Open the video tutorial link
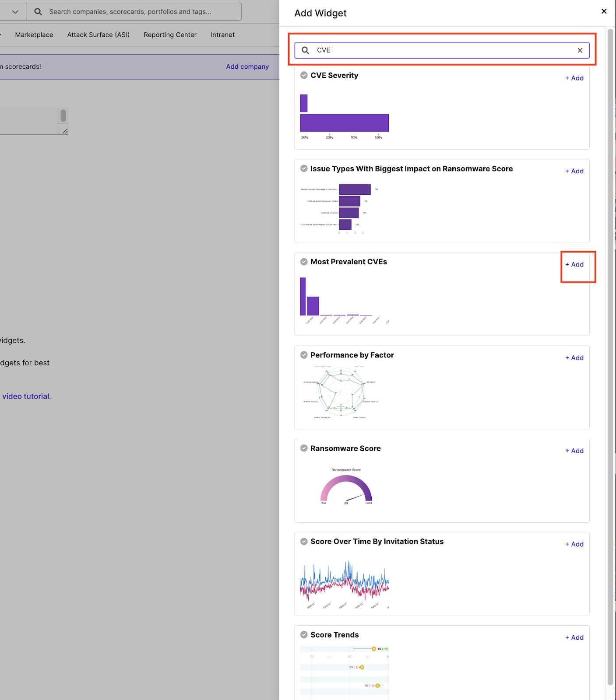Image resolution: width=616 pixels, height=700 pixels. (26, 396)
